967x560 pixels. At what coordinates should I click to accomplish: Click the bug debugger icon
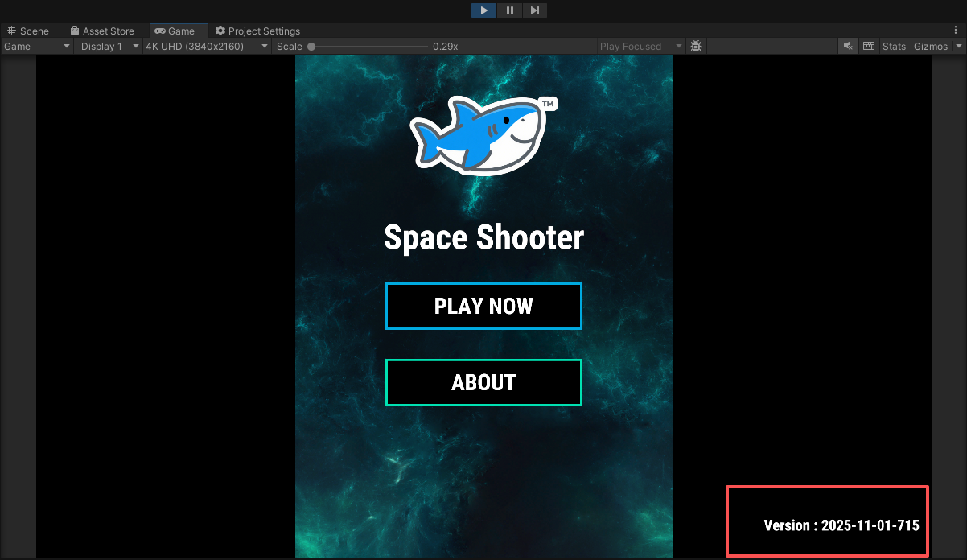click(x=696, y=47)
